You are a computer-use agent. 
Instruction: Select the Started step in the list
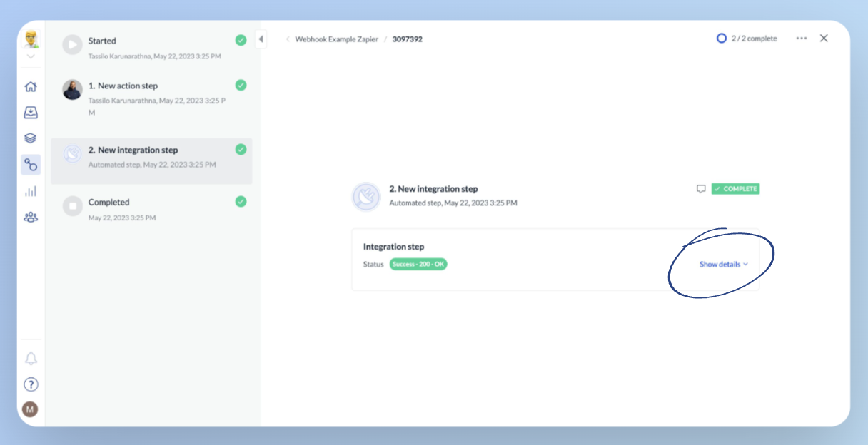[x=151, y=47]
